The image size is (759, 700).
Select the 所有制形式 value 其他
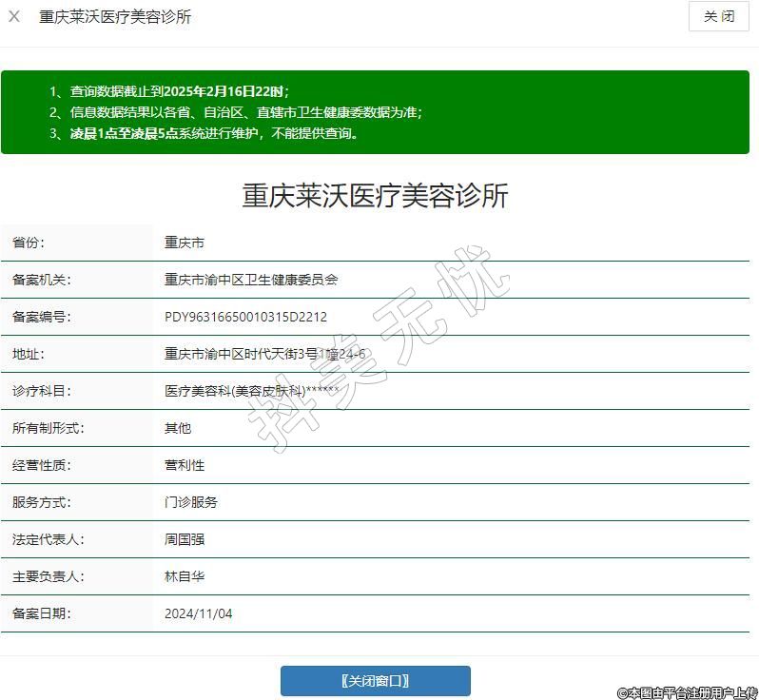178,429
